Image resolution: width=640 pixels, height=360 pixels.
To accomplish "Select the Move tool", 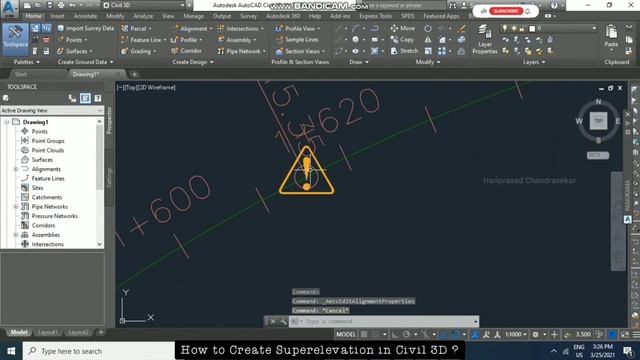I will coord(402,28).
